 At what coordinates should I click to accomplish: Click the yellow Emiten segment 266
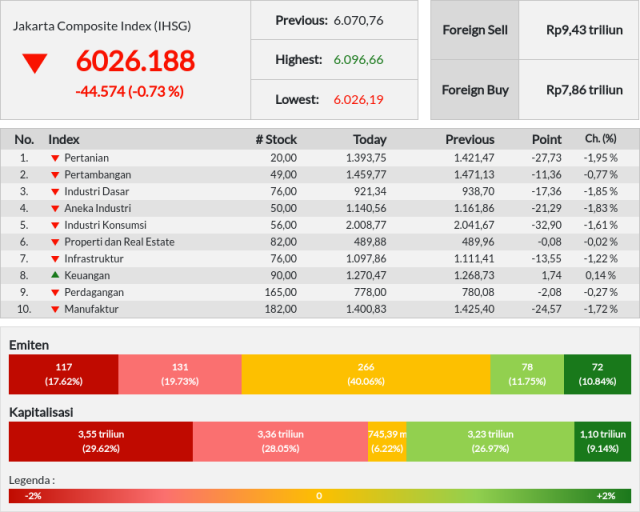[x=366, y=374]
